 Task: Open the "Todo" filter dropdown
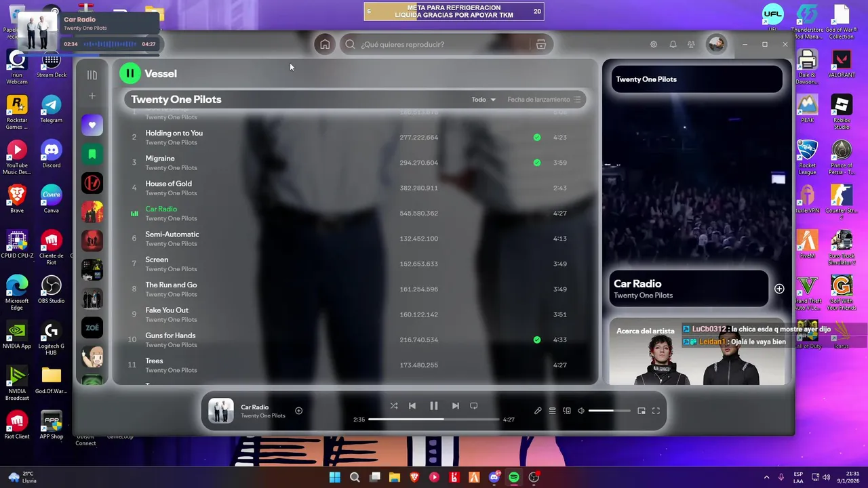(x=484, y=100)
